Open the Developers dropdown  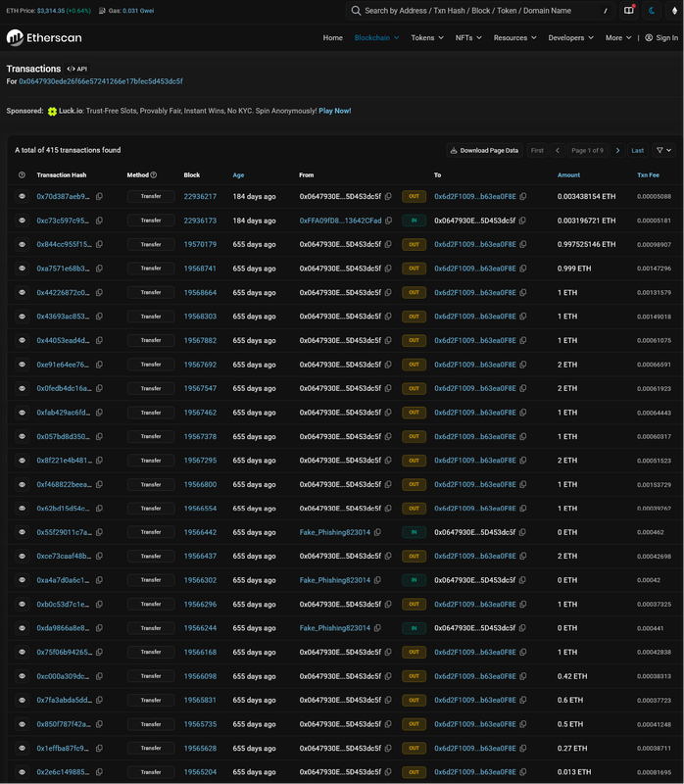[x=571, y=37]
